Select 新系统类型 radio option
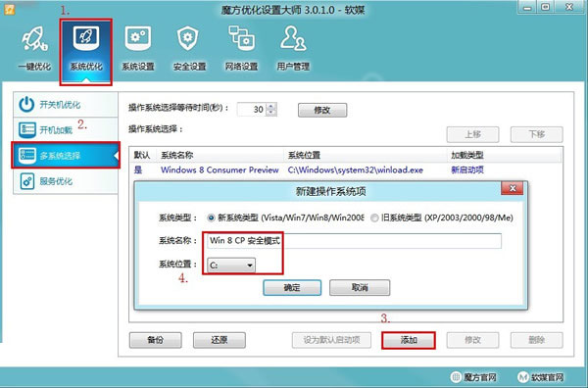The height and width of the screenshot is (388, 588). coord(211,218)
